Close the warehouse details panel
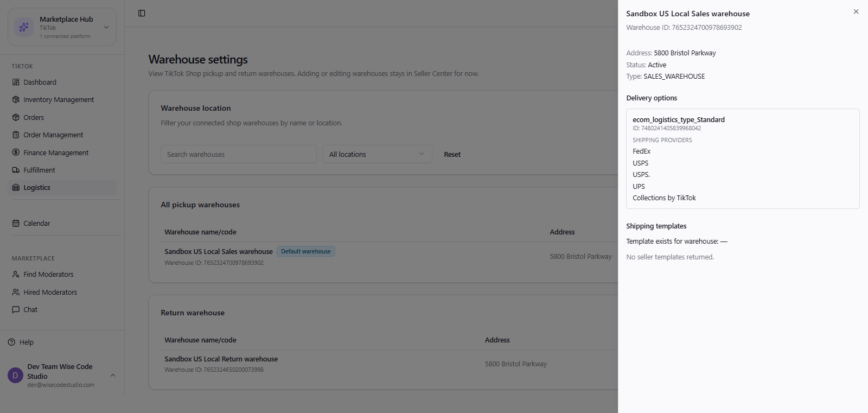The height and width of the screenshot is (413, 868). 856,11
